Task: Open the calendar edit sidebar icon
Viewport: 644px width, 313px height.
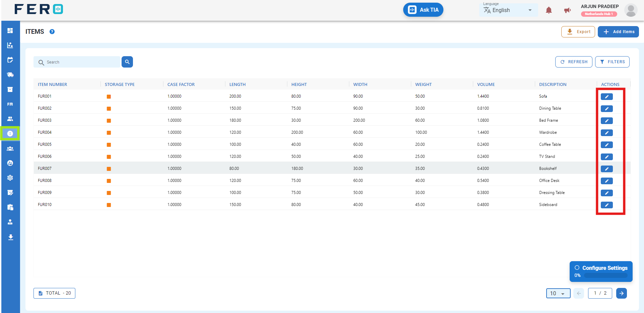Action: tap(10, 60)
